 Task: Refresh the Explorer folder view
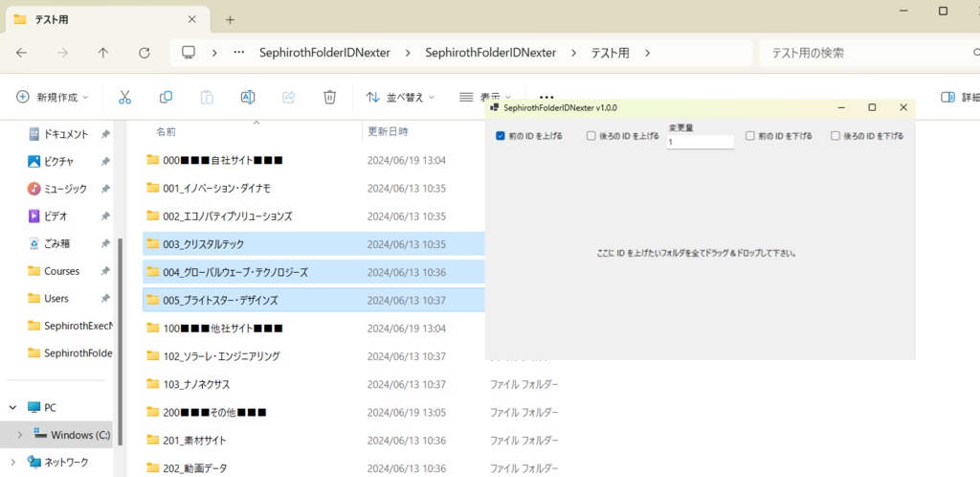click(145, 53)
